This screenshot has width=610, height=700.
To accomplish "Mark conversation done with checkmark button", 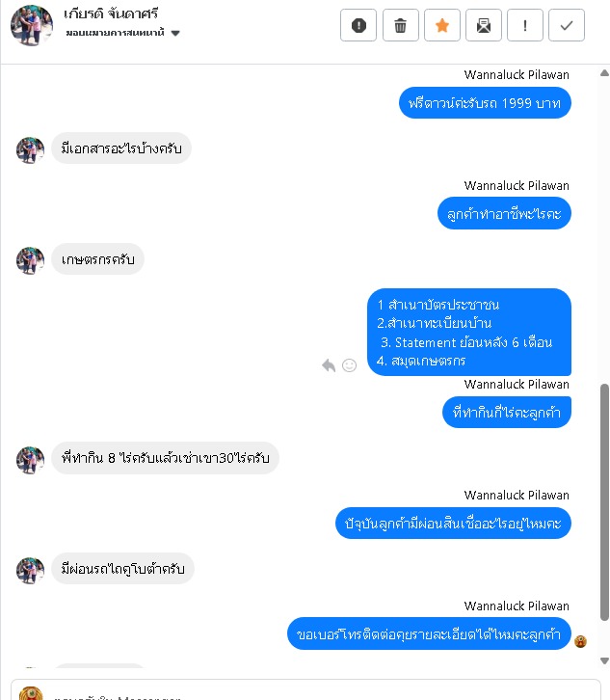I will 567,25.
